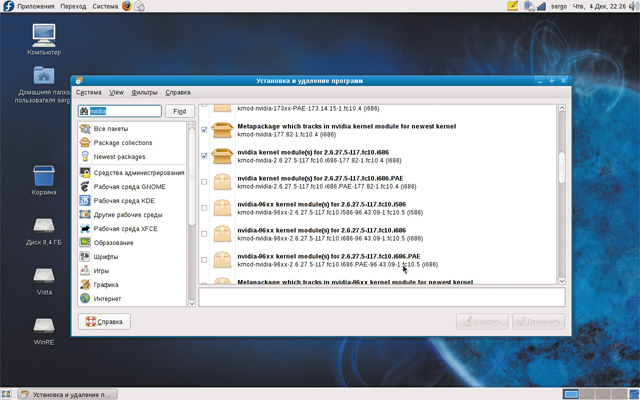Click the Применить button
640x400 pixels.
coord(539,322)
